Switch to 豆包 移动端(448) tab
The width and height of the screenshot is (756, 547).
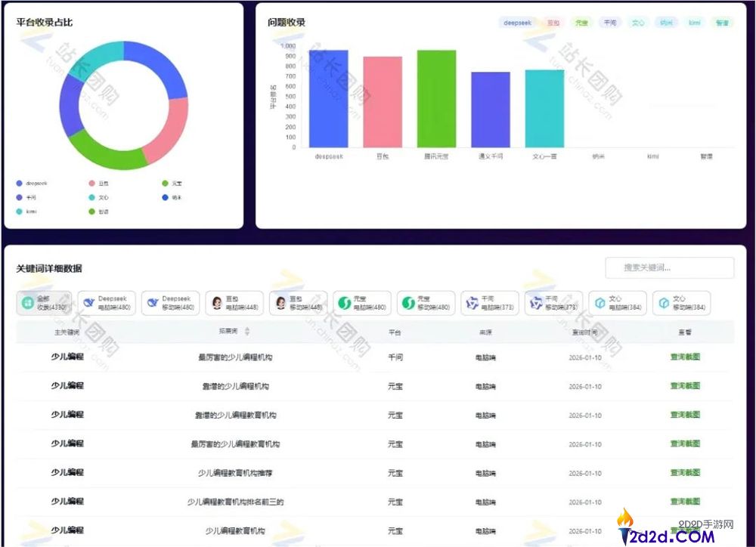299,303
